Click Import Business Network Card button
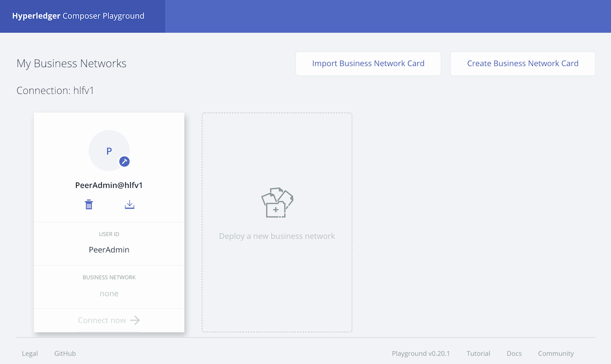This screenshot has width=611, height=364. tap(368, 63)
